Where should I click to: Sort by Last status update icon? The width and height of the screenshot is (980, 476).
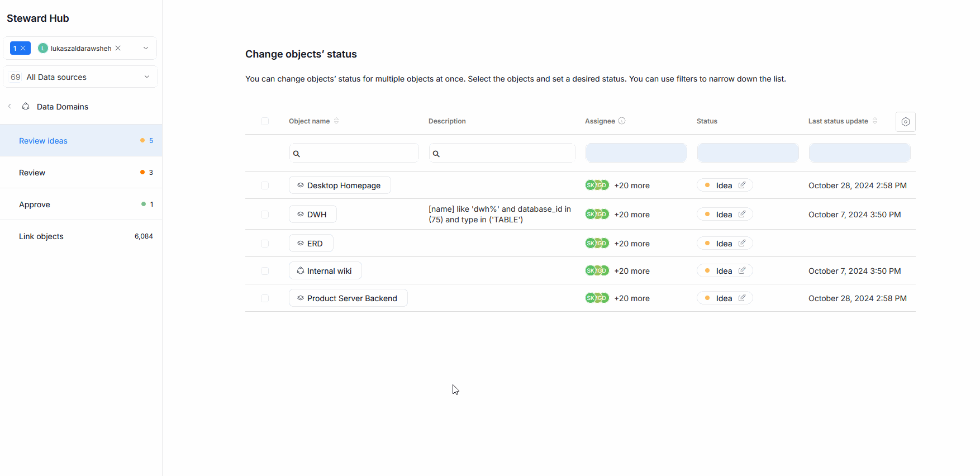click(x=875, y=121)
